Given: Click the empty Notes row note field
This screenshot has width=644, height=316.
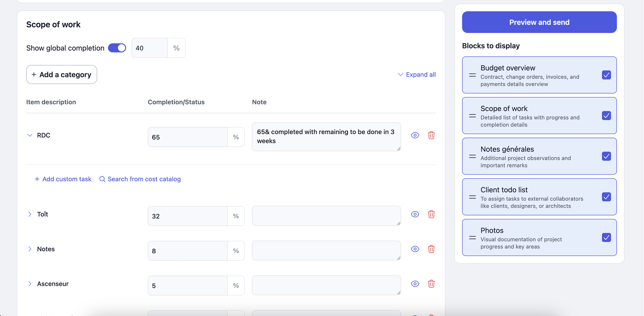Looking at the screenshot, I should pos(326,251).
